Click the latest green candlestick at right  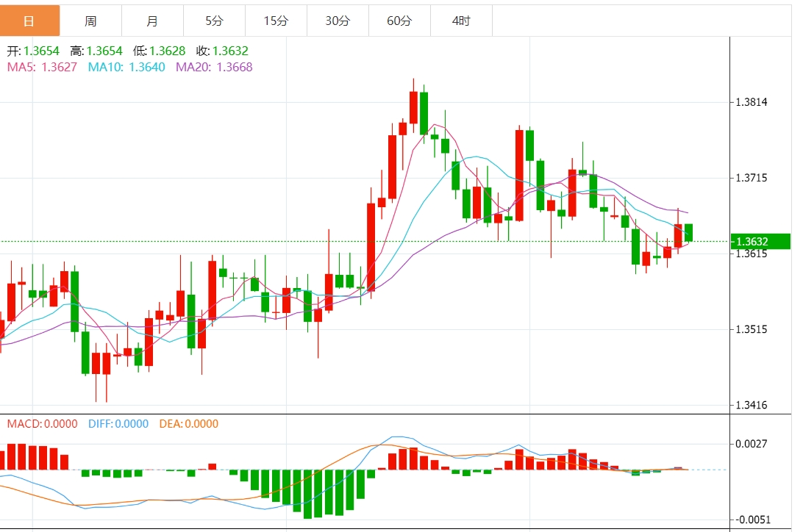click(x=688, y=233)
